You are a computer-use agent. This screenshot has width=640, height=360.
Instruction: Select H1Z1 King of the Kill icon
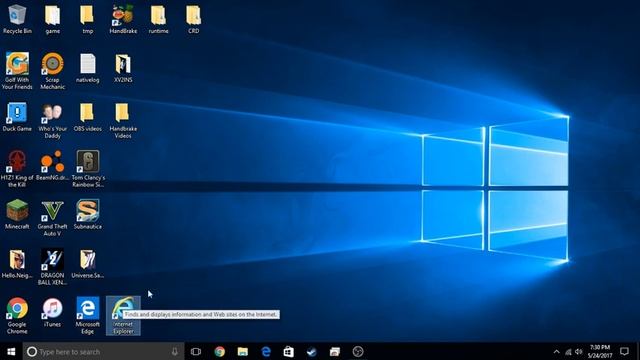click(17, 169)
